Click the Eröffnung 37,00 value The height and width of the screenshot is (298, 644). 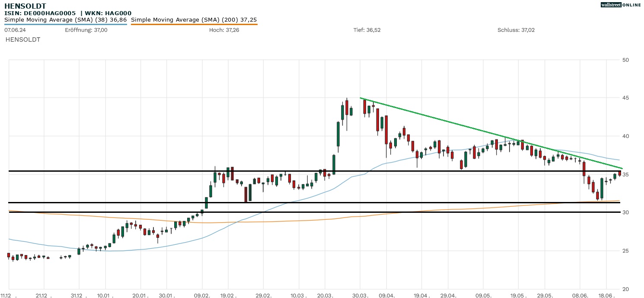(86, 30)
